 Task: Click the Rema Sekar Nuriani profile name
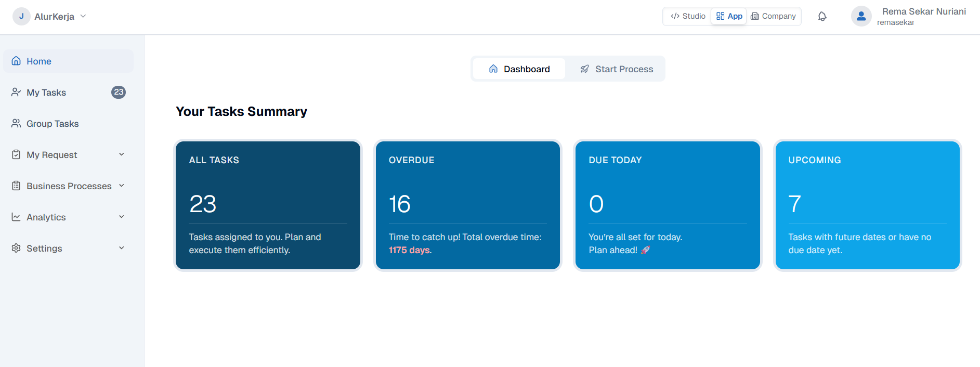pyautogui.click(x=923, y=12)
